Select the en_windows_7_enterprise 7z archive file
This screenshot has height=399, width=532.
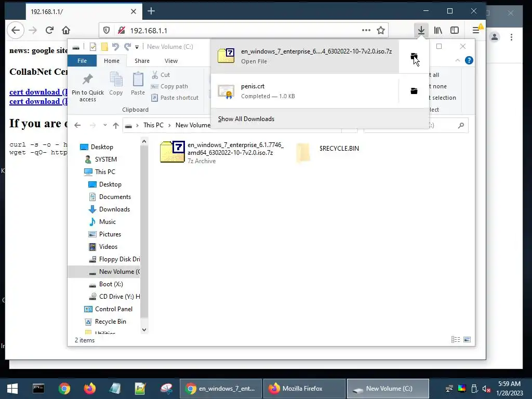click(x=222, y=153)
